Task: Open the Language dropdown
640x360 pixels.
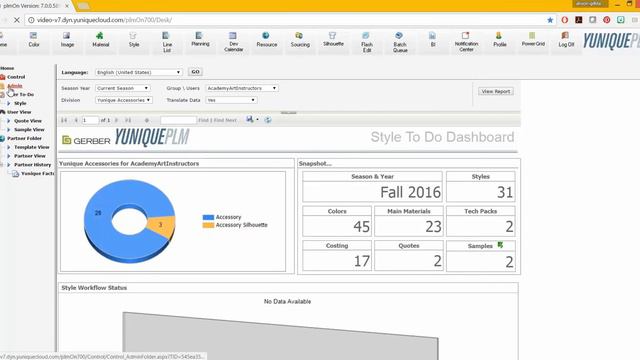Action: click(x=138, y=72)
